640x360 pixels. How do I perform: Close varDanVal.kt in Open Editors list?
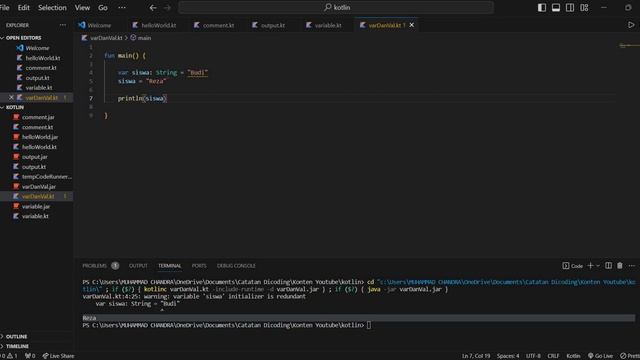11,98
